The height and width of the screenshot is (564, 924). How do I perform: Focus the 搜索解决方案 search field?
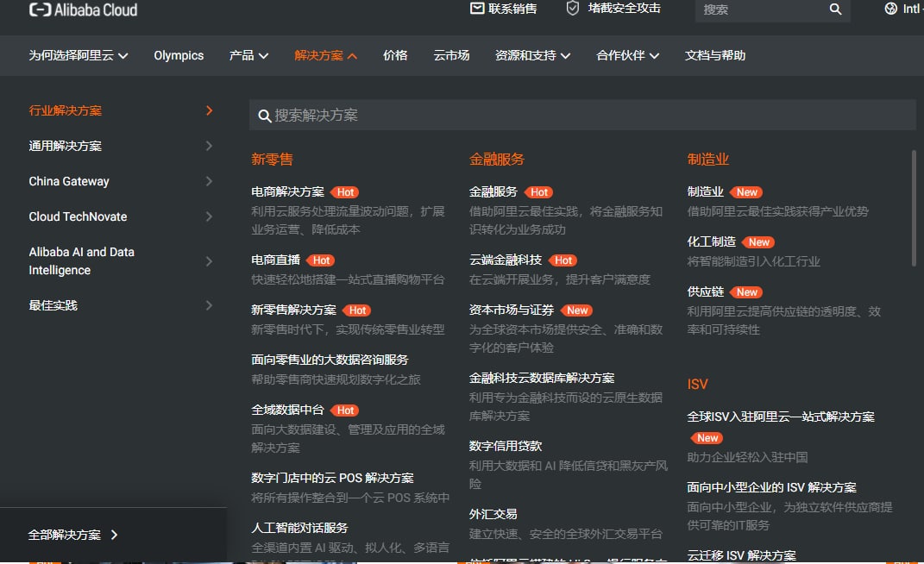point(582,115)
